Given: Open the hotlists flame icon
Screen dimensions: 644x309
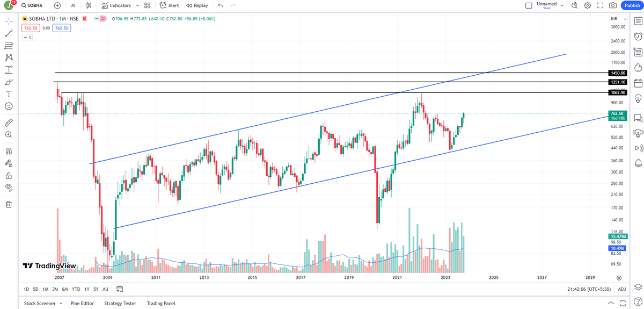Looking at the screenshot, I should tap(638, 67).
